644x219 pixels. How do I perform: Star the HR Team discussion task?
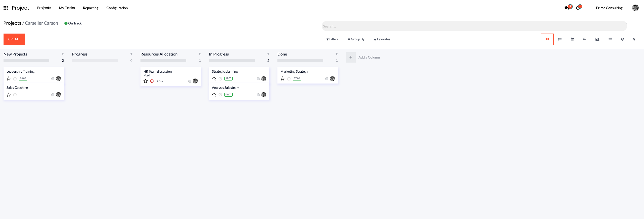146,81
